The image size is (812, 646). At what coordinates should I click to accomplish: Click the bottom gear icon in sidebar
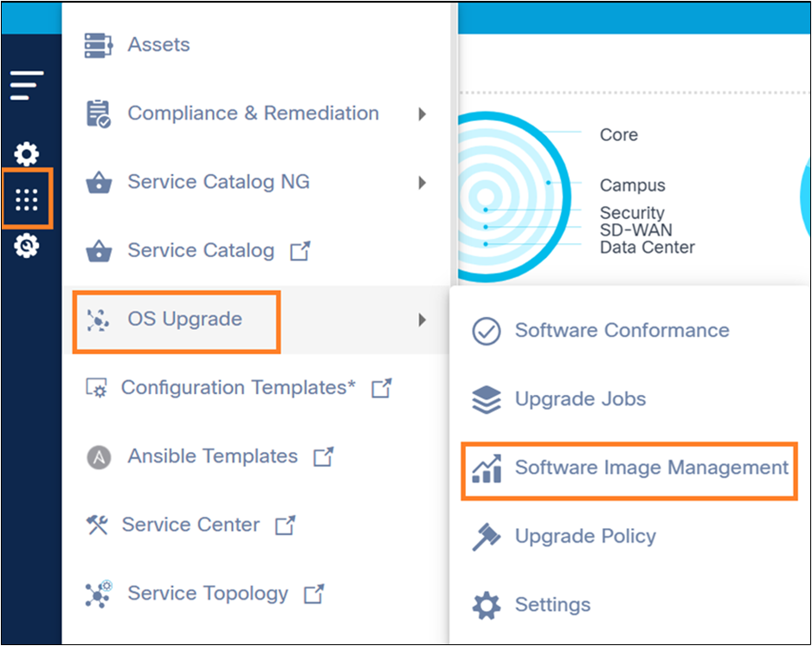pyautogui.click(x=27, y=247)
